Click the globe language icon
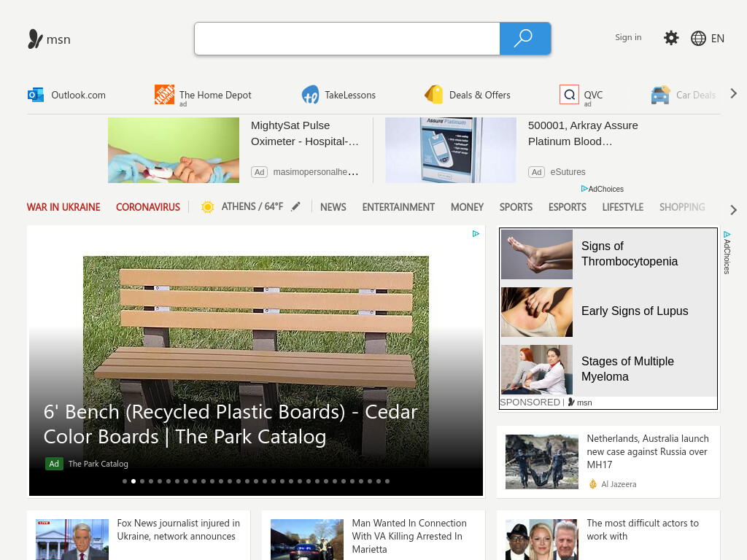The width and height of the screenshot is (747, 560). [698, 38]
